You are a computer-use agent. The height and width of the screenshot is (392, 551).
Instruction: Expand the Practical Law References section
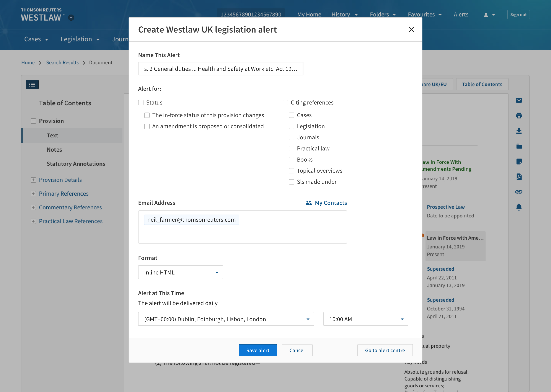click(x=33, y=221)
